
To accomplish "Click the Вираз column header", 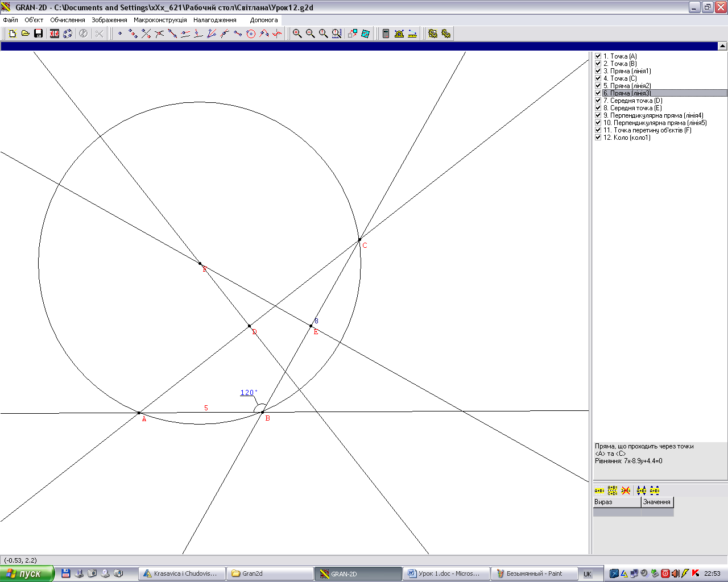I will tap(617, 502).
